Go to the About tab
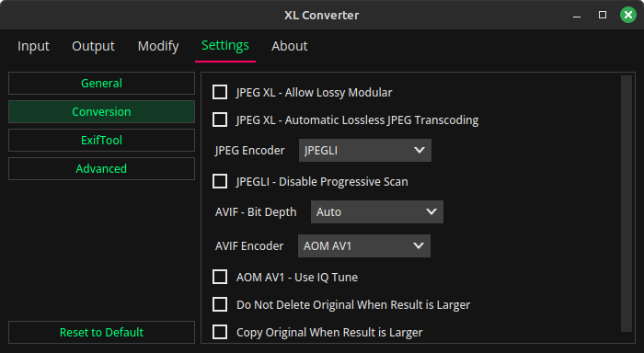Image resolution: width=644 pixels, height=353 pixels. (289, 46)
